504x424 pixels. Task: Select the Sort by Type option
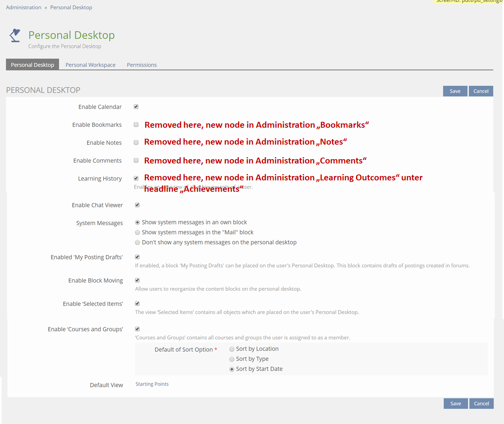click(232, 359)
